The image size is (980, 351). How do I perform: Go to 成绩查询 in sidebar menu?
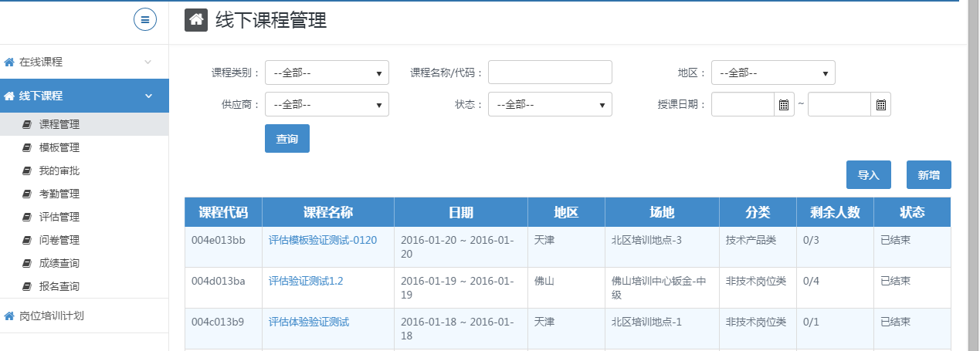[59, 263]
